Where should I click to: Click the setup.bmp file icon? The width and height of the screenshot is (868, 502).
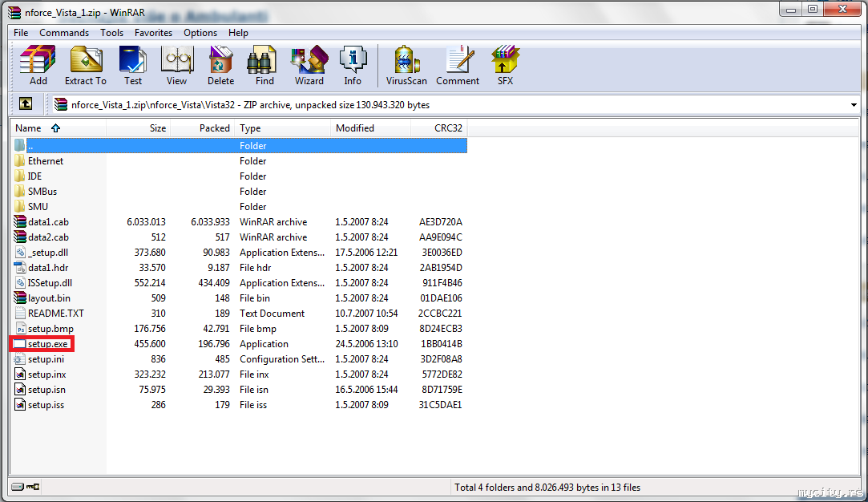tap(20, 328)
